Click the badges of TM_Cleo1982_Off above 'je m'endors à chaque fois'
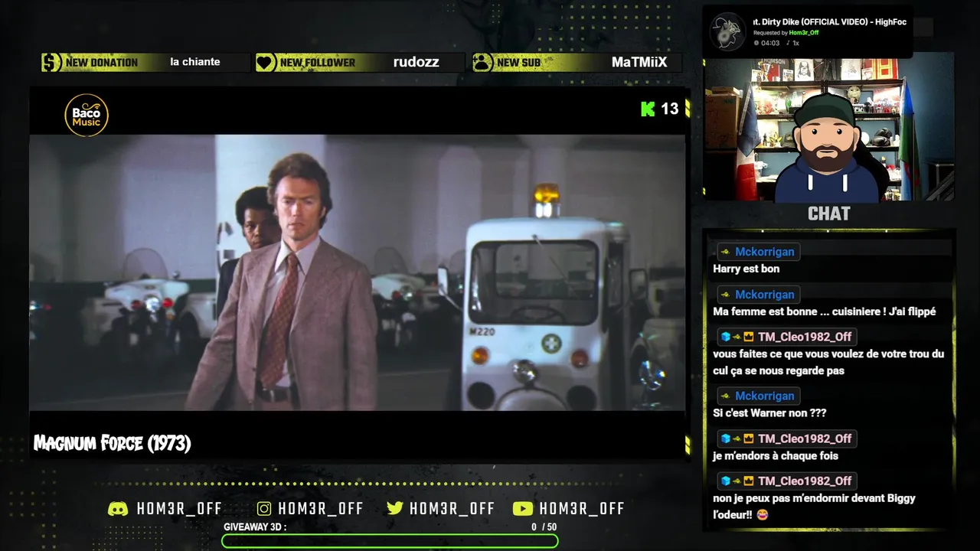 pyautogui.click(x=737, y=439)
